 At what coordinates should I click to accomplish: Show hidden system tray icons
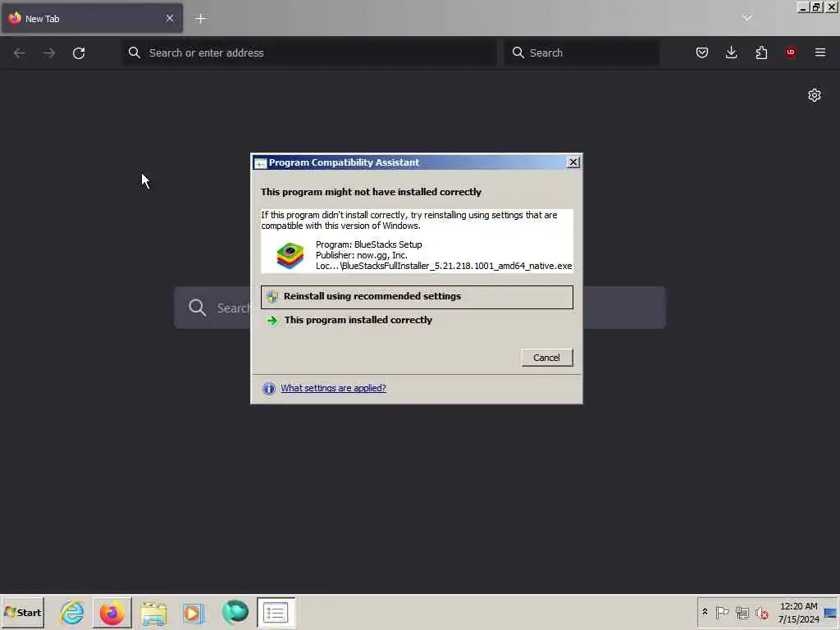tap(705, 612)
